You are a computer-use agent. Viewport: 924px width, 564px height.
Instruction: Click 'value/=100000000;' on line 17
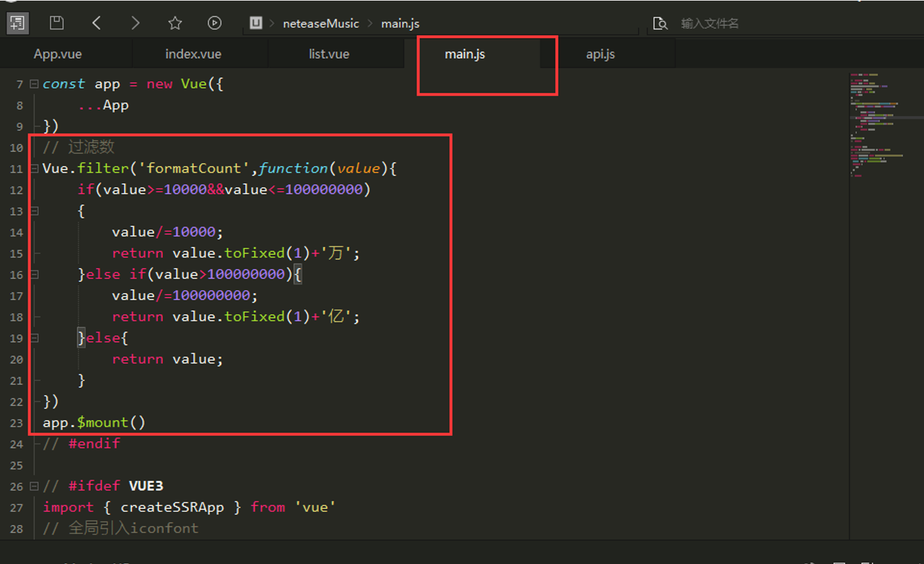coord(185,296)
